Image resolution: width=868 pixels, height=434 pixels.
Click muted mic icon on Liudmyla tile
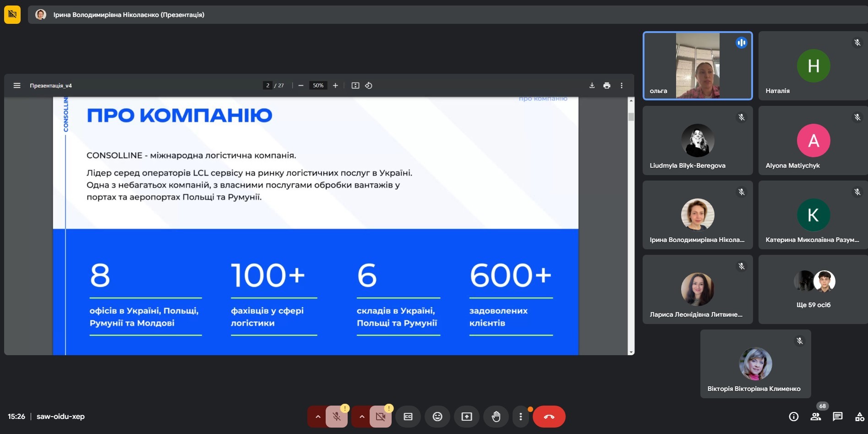pos(742,117)
